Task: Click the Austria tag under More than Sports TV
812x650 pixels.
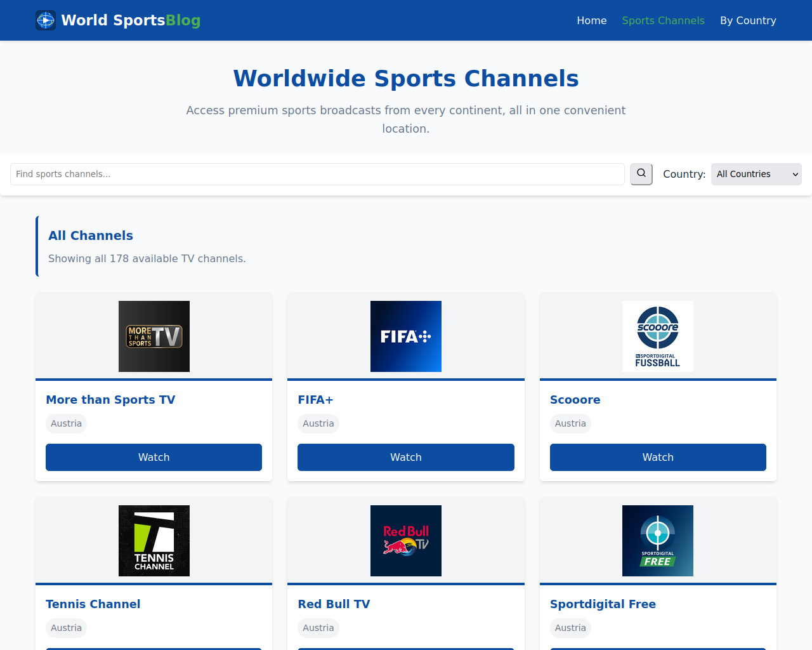Action: (66, 423)
